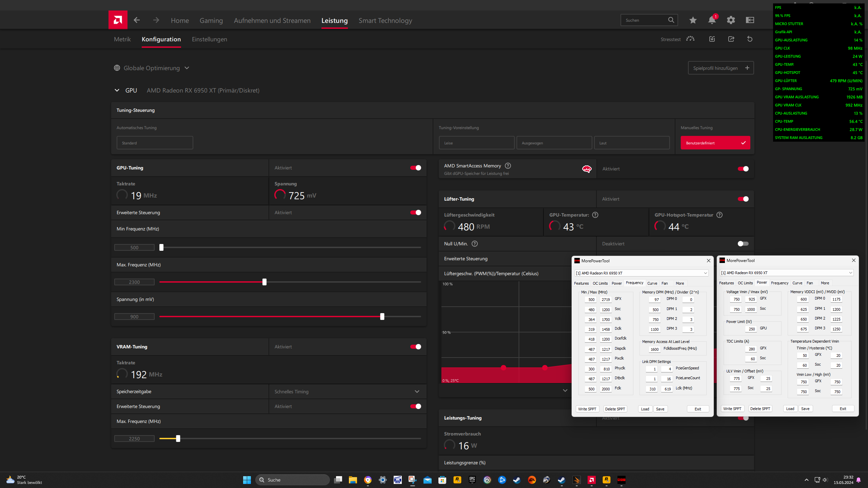Click the Max. Frequenz GPU slider handle
The height and width of the screenshot is (488, 868).
[x=264, y=282]
